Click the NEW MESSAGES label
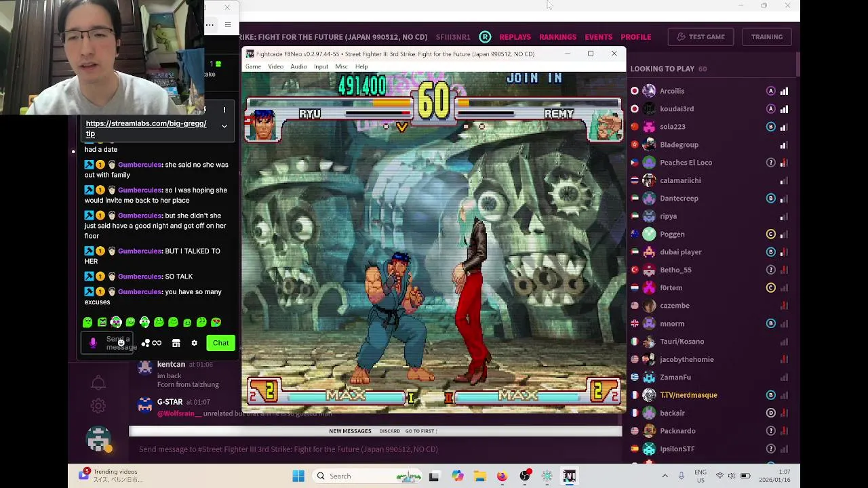868x488 pixels. point(350,431)
